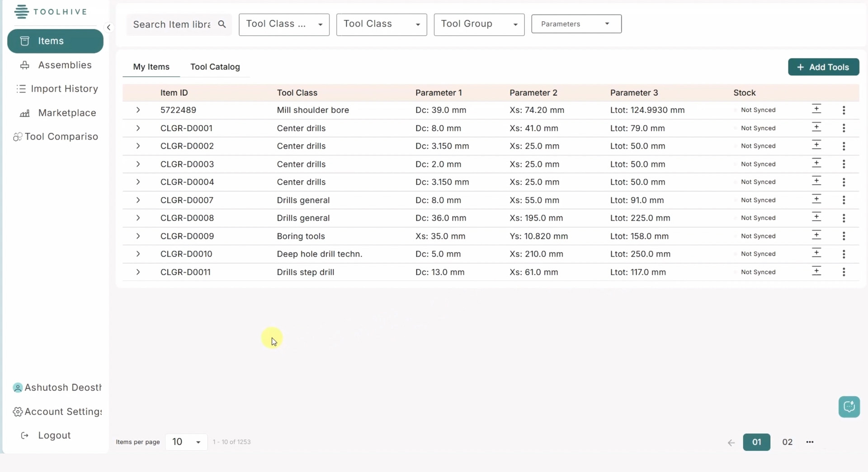Click Logout in the sidebar
Screen dimensions: 868x472
54,435
